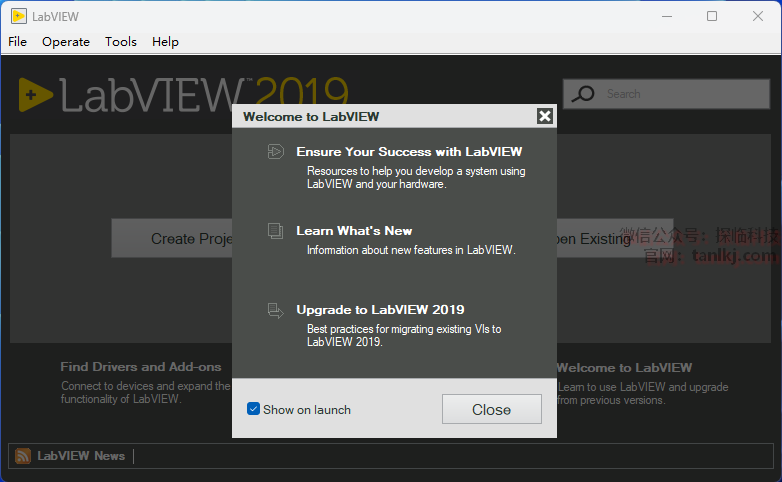Click the Upgrade to LabVIEW 2019 icon
782x482 pixels.
275,310
